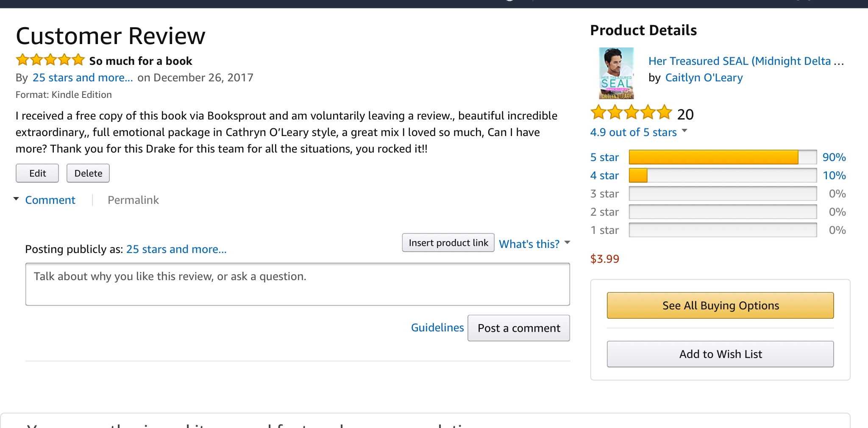Post a comment on the review

pos(518,328)
